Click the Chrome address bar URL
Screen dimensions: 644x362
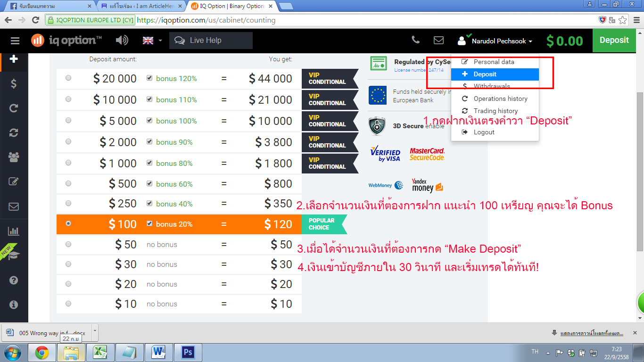206,20
